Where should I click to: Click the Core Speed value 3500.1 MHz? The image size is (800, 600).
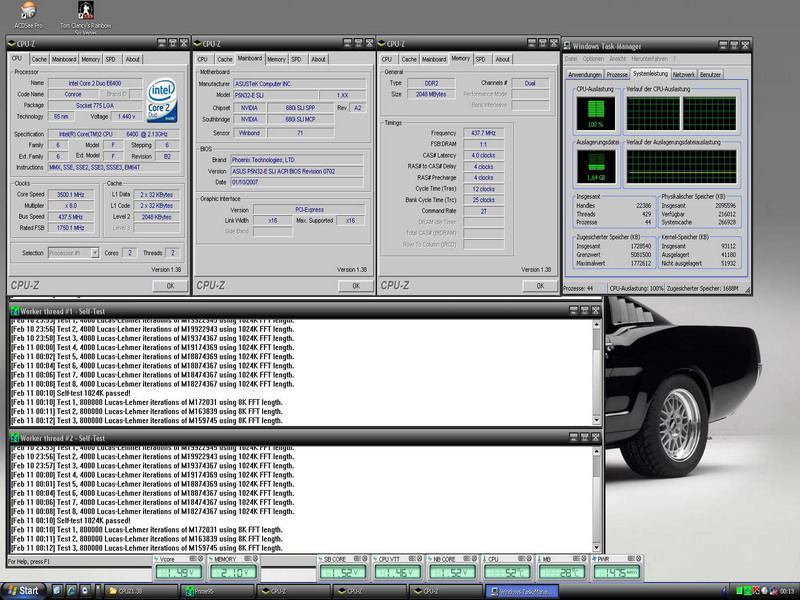pyautogui.click(x=71, y=194)
